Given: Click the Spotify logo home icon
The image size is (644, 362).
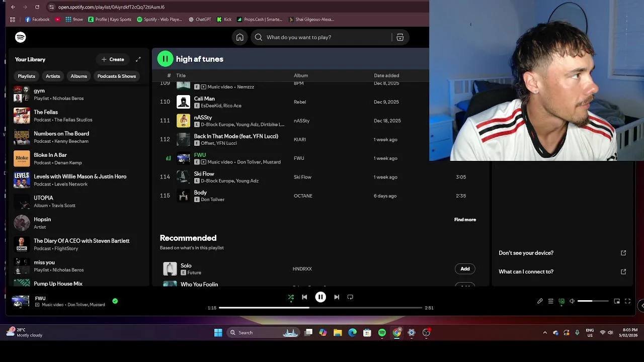Looking at the screenshot, I should pos(21,37).
